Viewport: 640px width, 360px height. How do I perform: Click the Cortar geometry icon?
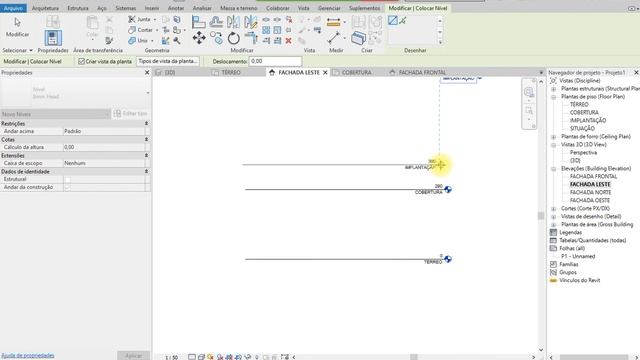[132, 30]
